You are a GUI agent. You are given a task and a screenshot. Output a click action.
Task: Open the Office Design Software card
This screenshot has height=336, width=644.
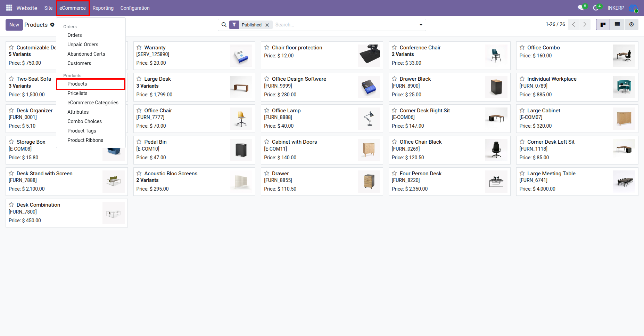click(x=322, y=87)
